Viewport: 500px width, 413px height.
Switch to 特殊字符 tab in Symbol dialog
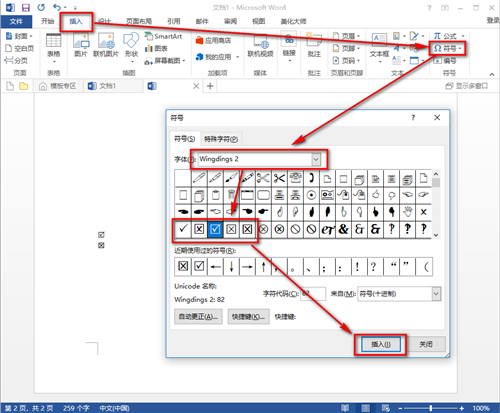click(221, 139)
